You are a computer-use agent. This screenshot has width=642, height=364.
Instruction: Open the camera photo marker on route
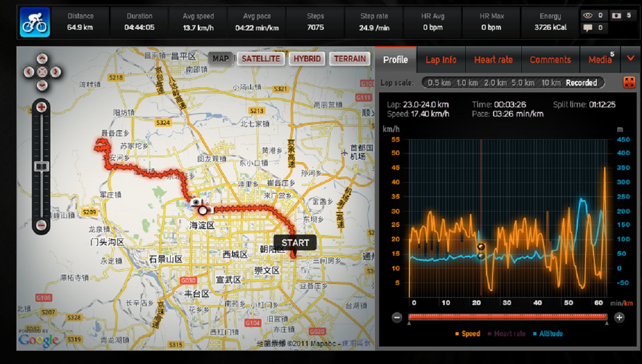pos(196,203)
